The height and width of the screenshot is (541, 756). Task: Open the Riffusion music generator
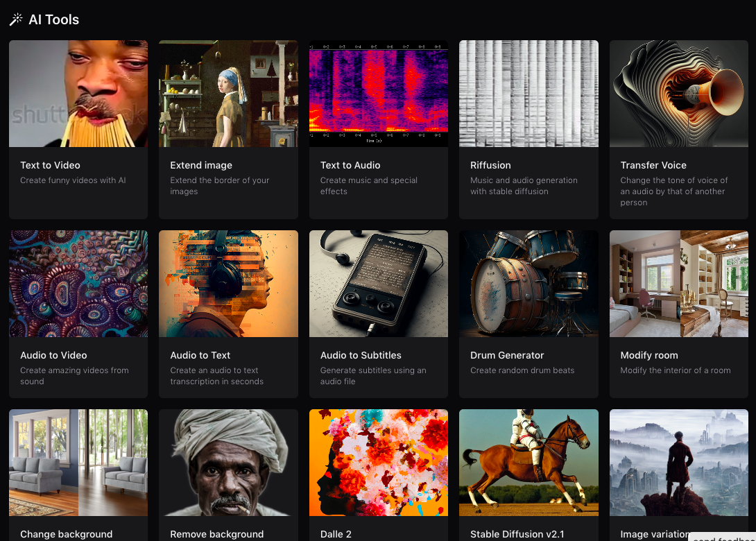(x=529, y=128)
